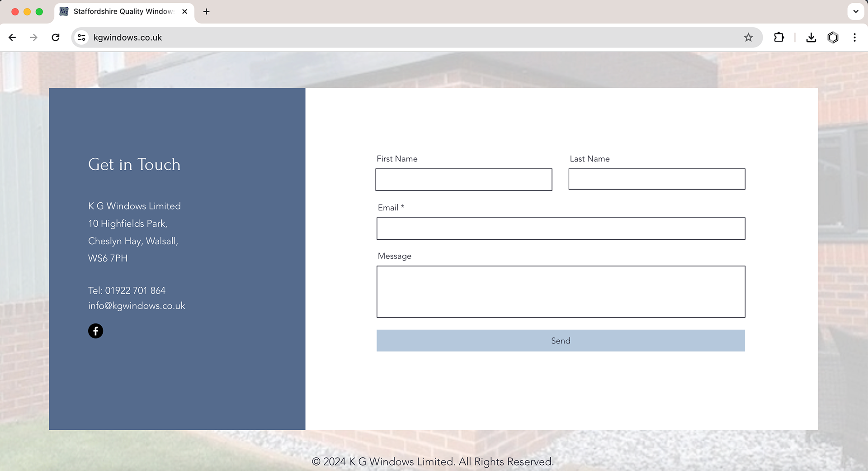
Task: Close the Staffordshire Quality Windows tab
Action: (x=184, y=11)
